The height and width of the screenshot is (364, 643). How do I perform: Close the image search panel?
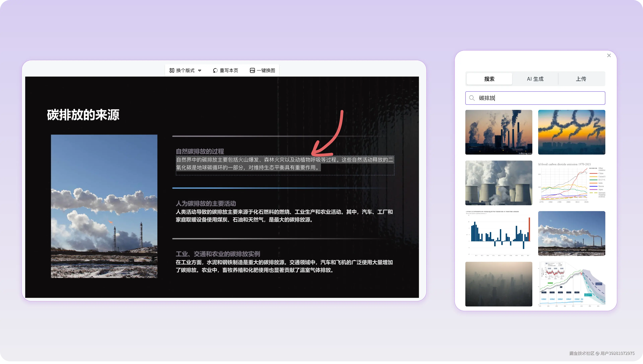(x=609, y=56)
